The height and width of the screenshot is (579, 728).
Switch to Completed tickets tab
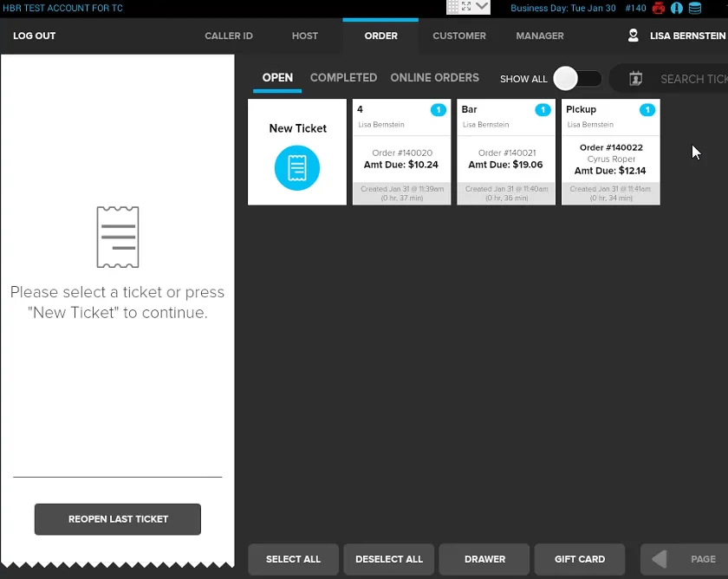[343, 77]
